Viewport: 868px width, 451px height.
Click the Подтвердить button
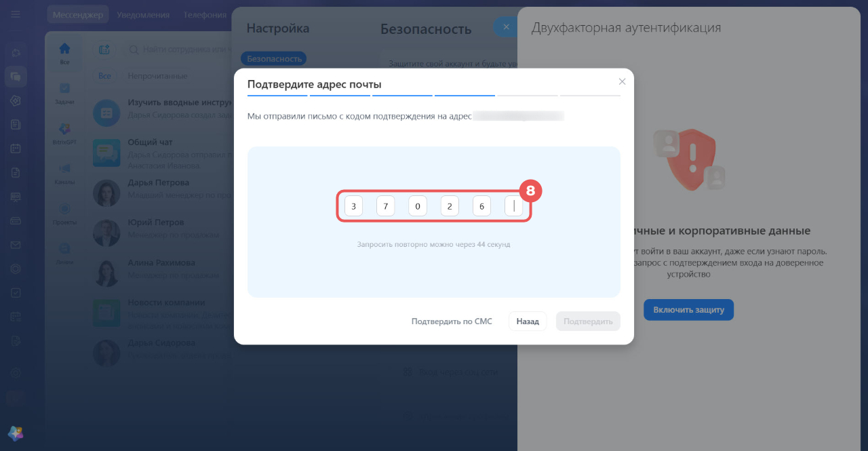point(588,321)
